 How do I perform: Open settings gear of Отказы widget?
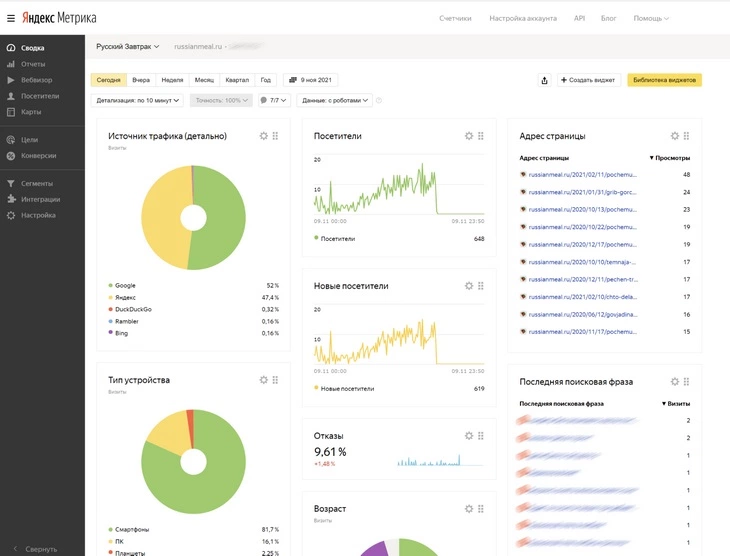point(469,436)
